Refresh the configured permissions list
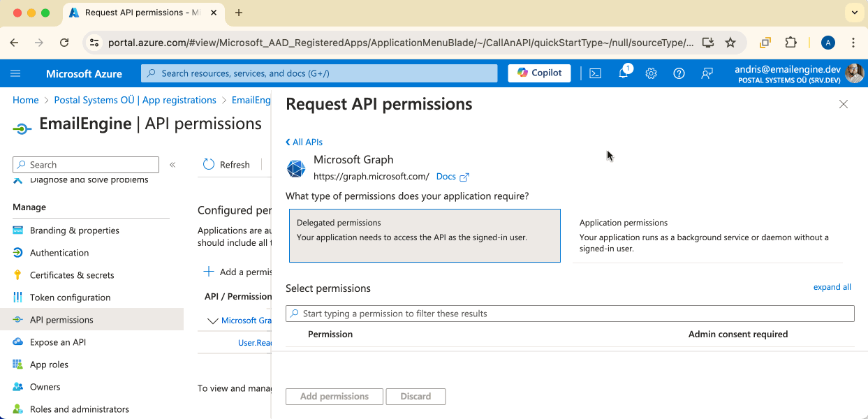868x419 pixels. click(226, 165)
